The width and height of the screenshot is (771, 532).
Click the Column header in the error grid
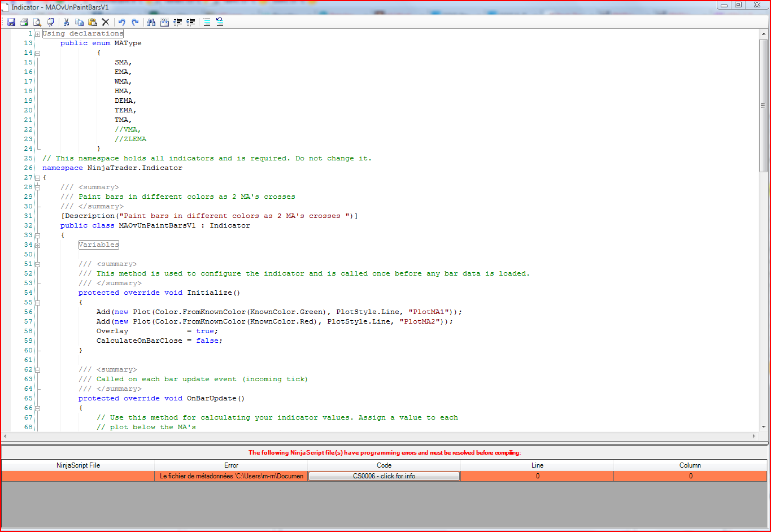point(690,465)
